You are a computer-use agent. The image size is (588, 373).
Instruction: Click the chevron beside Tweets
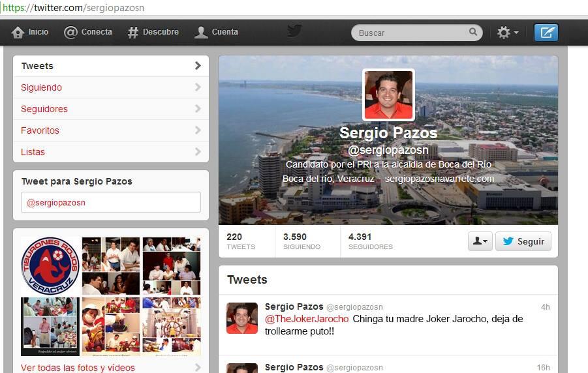click(x=198, y=66)
